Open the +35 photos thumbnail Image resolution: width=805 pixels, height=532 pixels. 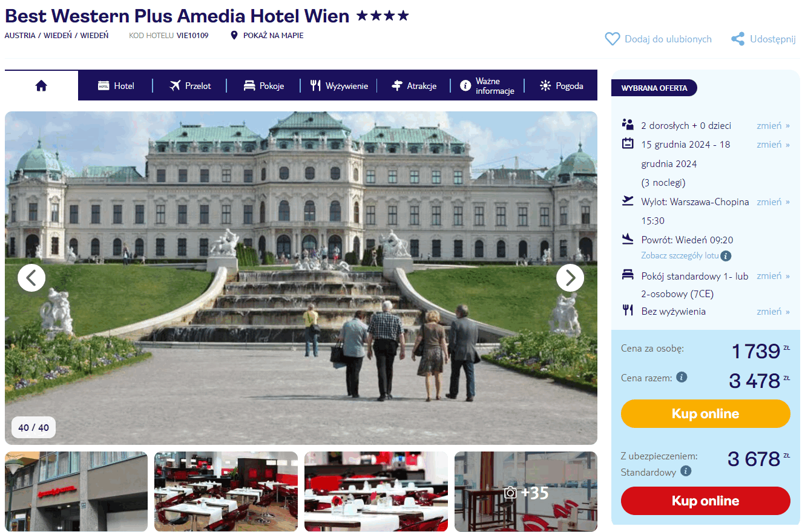coord(526,491)
